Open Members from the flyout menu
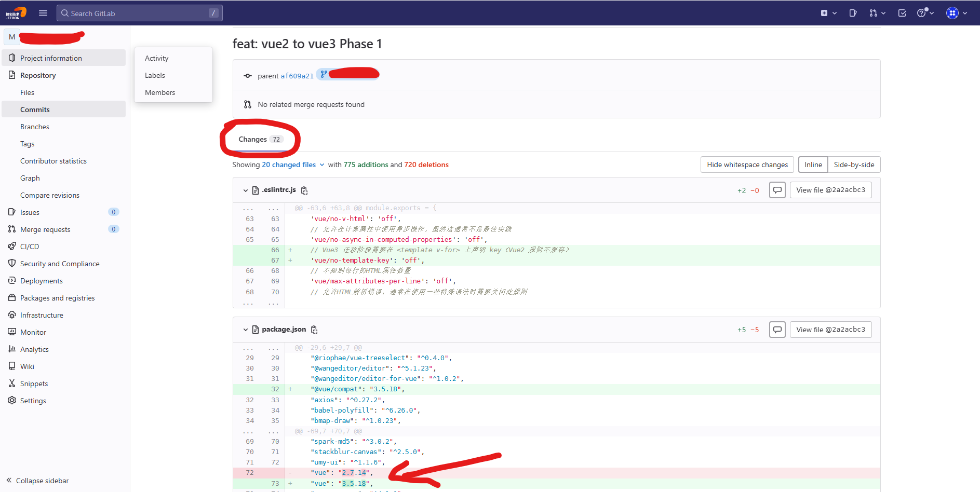The image size is (980, 492). point(160,92)
